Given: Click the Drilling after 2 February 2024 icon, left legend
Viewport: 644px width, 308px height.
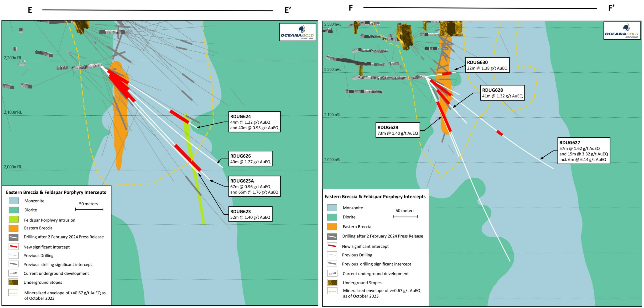Looking at the screenshot, I should click(14, 237).
